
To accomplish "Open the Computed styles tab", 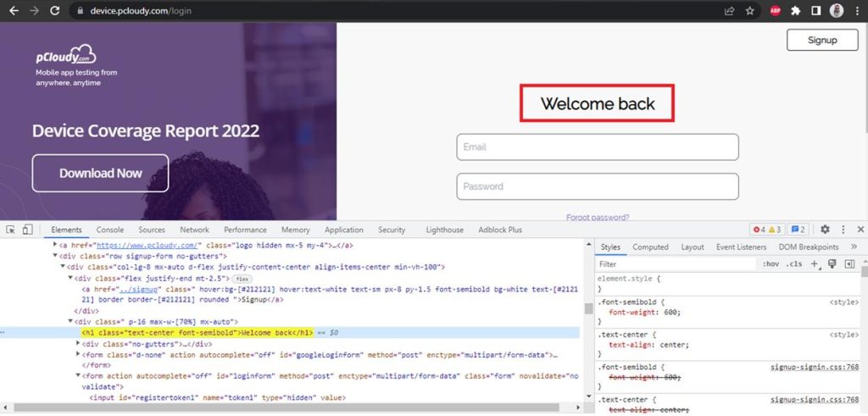I will click(x=650, y=247).
